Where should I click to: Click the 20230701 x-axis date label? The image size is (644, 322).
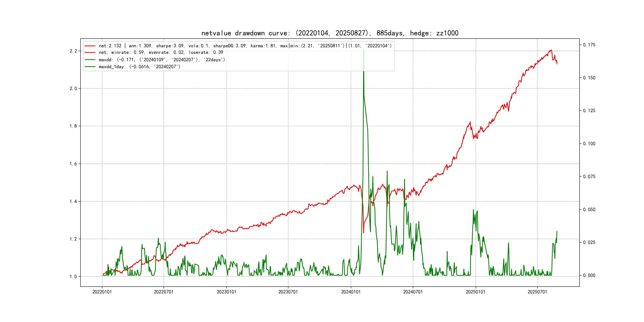click(288, 292)
